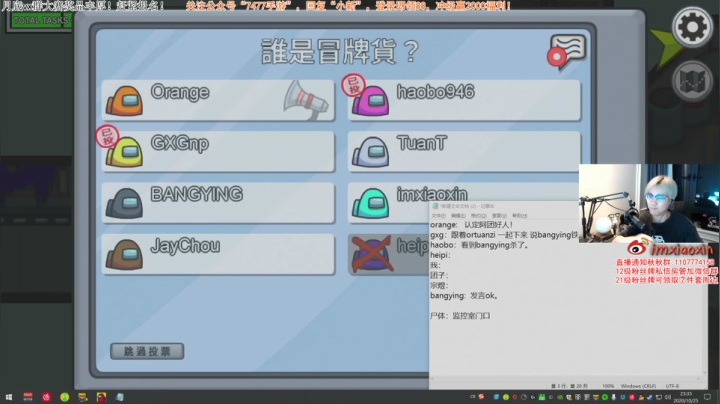The height and width of the screenshot is (404, 720).
Task: Place cursor after 'heipi:' in Notepad
Action: click(x=451, y=255)
